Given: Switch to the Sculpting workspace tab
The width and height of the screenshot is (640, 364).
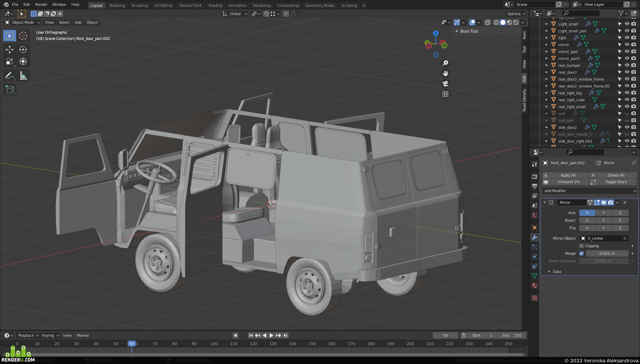Looking at the screenshot, I should click(x=140, y=6).
